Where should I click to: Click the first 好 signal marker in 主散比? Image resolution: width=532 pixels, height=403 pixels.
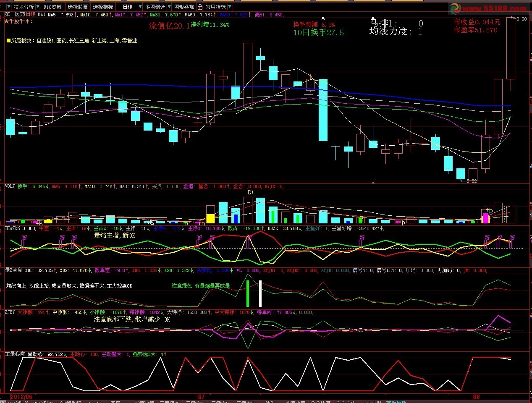point(24,238)
